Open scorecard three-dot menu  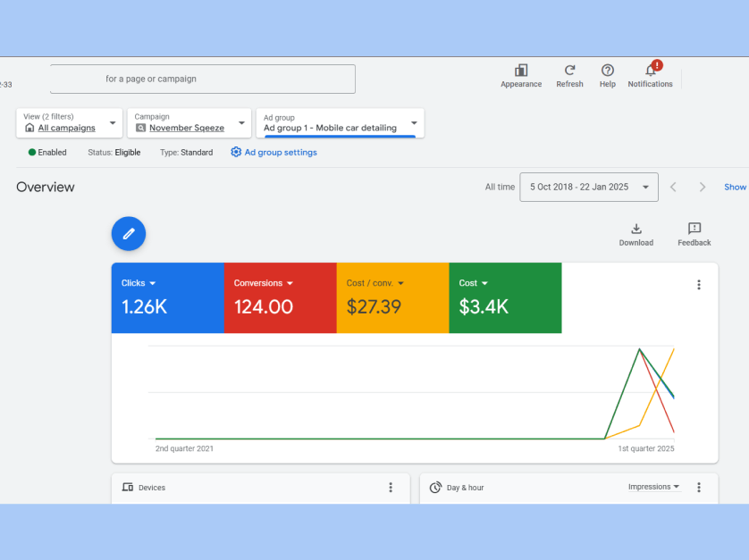[699, 285]
